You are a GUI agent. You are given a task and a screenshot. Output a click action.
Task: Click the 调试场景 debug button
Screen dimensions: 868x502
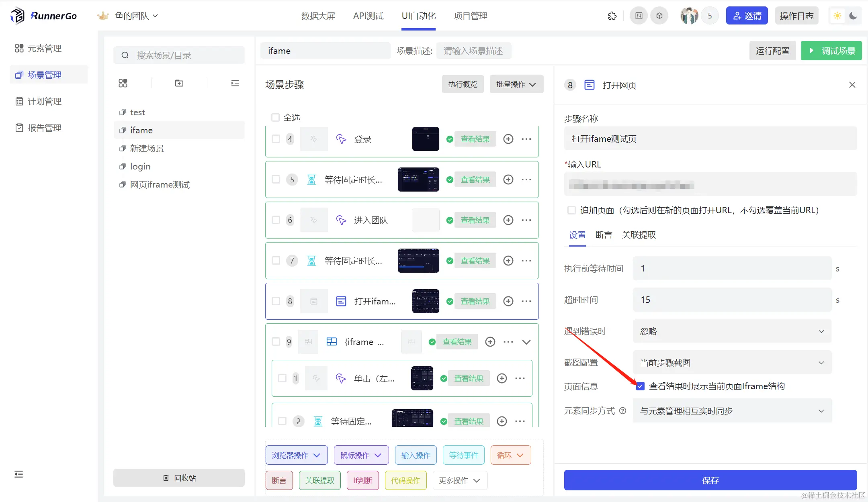(x=831, y=51)
